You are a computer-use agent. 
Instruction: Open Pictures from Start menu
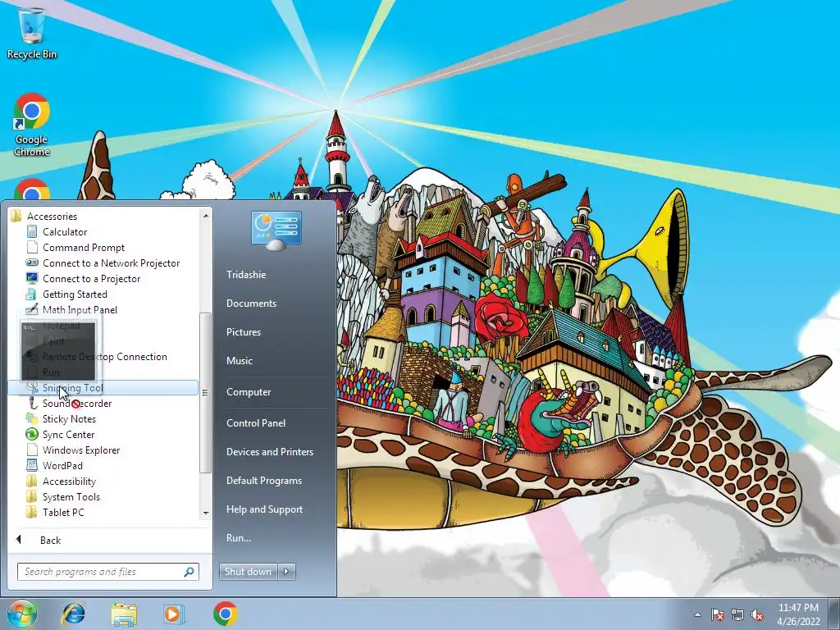point(244,332)
